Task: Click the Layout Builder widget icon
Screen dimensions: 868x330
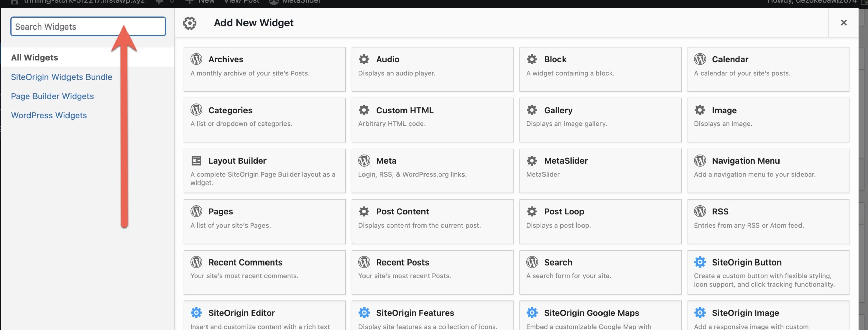Action: pyautogui.click(x=196, y=160)
